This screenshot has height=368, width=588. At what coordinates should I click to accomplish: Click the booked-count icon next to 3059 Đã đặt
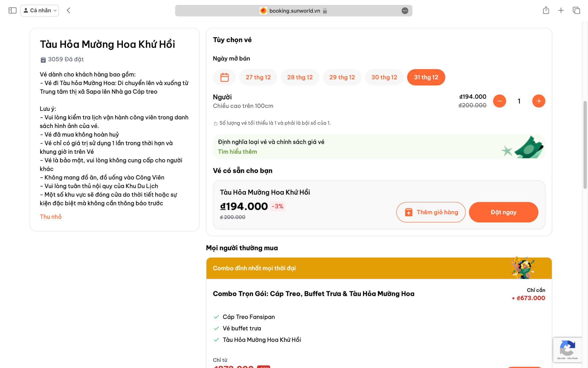tap(43, 60)
